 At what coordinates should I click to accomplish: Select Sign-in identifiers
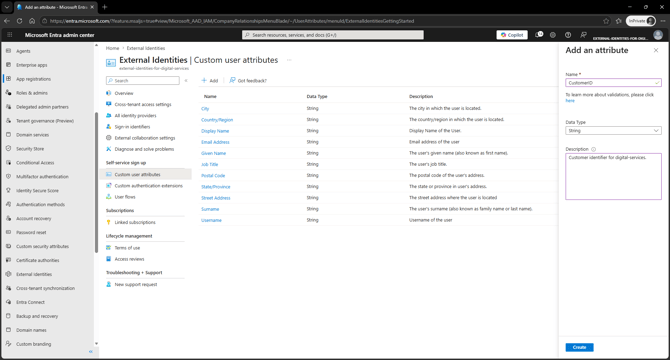click(x=132, y=126)
